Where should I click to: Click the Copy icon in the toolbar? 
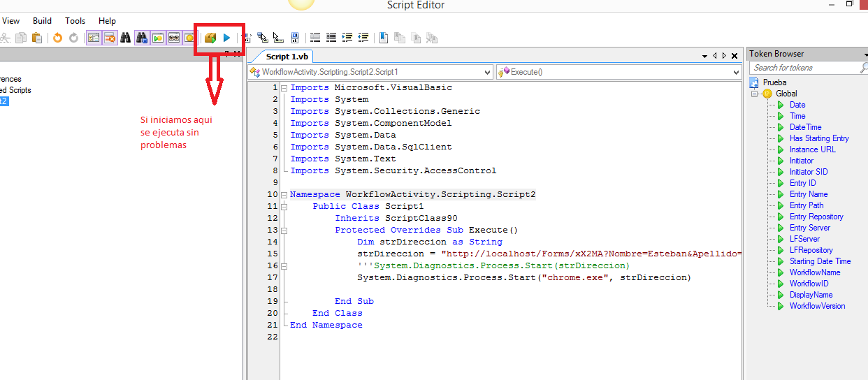click(x=22, y=38)
